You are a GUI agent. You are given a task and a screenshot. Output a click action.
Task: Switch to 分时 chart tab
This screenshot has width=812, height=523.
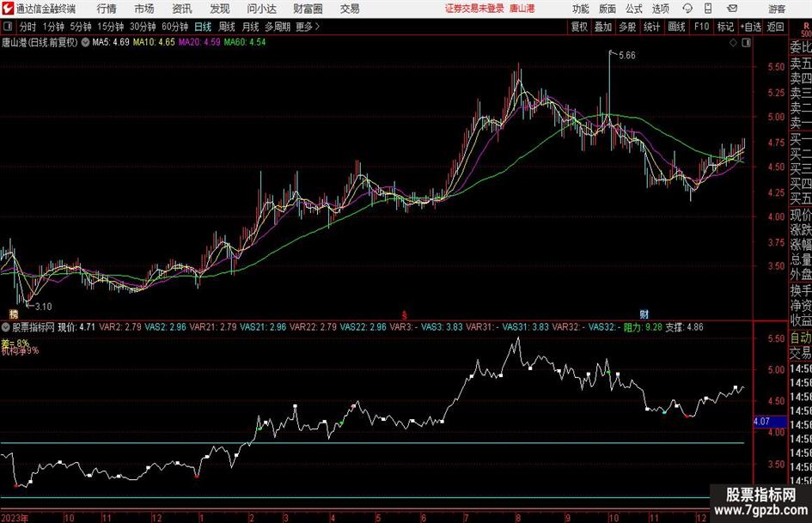click(28, 27)
